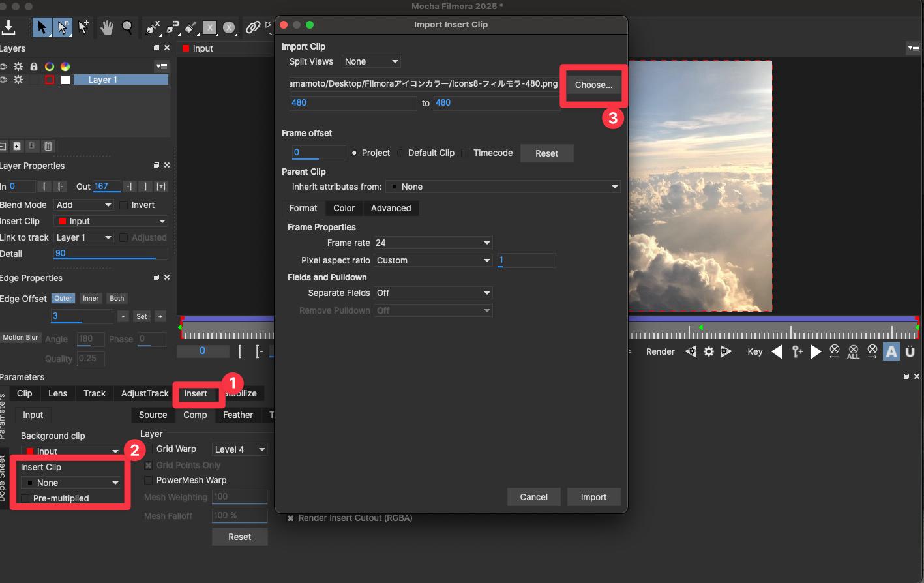Click Reset next to Timecode
This screenshot has height=583, width=924.
point(546,153)
